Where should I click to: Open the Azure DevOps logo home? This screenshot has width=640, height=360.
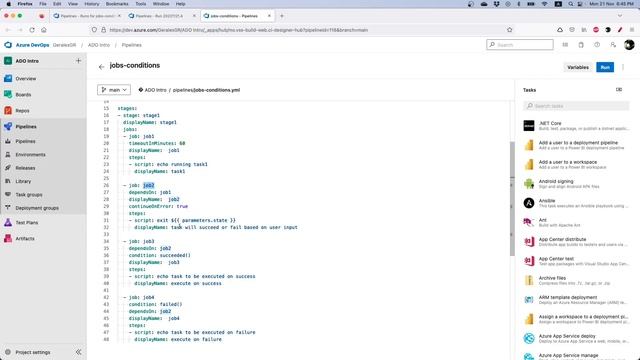click(8, 45)
